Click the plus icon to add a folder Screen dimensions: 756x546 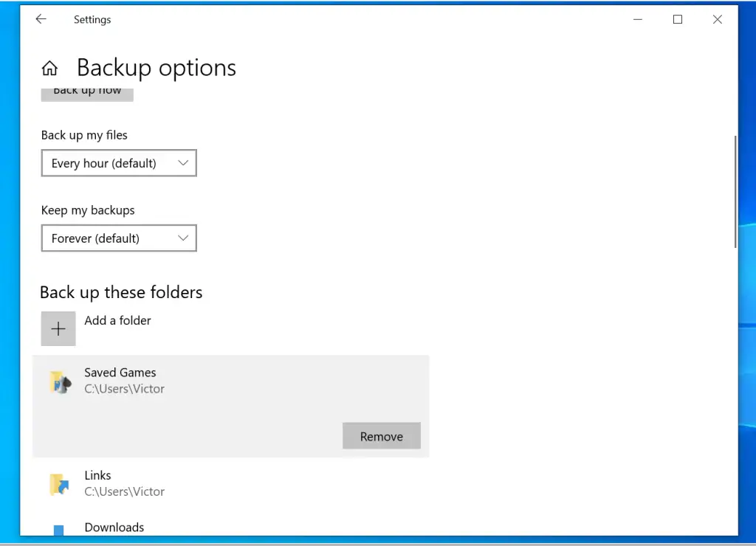click(x=58, y=329)
